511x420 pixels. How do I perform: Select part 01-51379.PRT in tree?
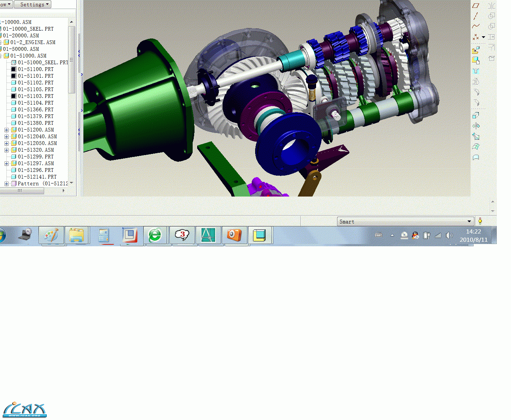pos(36,116)
